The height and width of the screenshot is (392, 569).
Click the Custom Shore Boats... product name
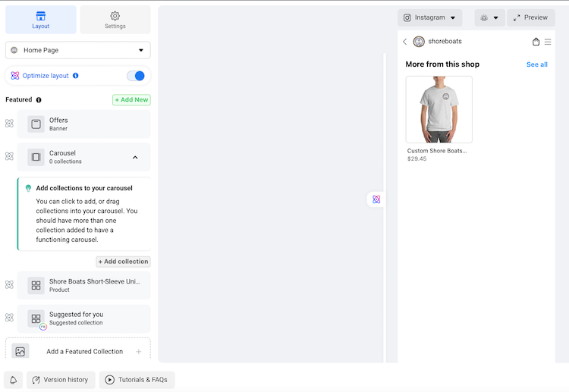tap(436, 151)
